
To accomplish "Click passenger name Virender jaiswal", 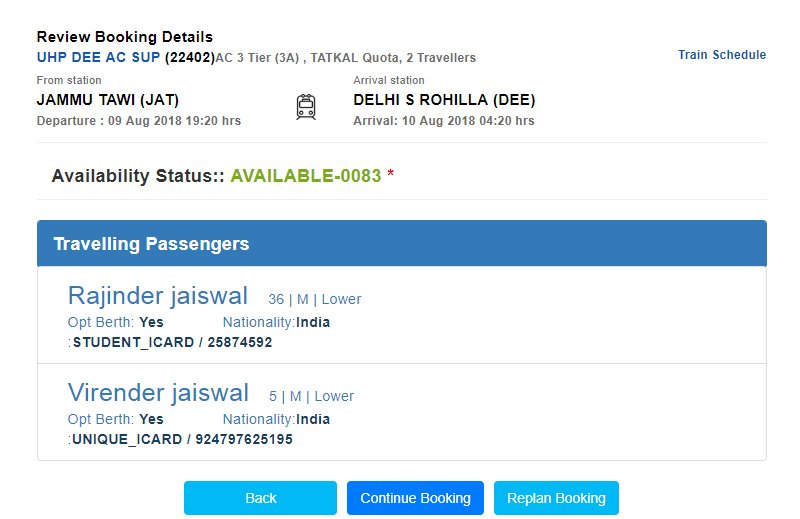I will 158,392.
